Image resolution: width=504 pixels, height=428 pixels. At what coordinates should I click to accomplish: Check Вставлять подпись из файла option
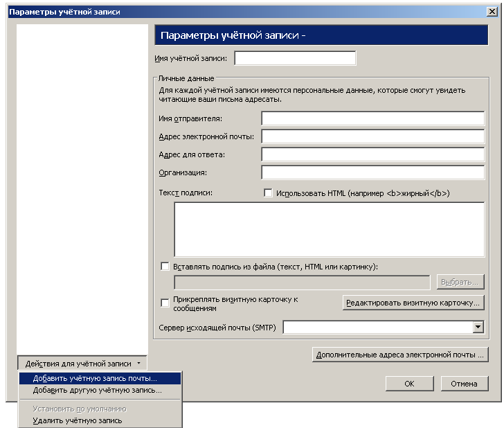point(165,266)
